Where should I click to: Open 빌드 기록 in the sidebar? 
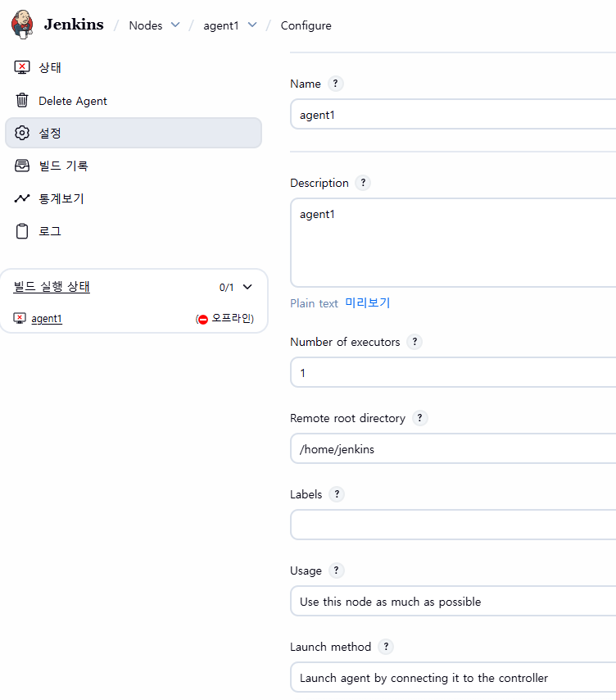(134, 166)
